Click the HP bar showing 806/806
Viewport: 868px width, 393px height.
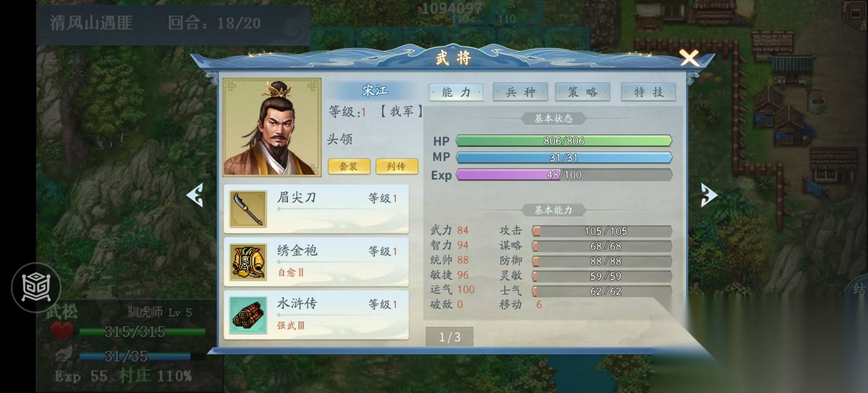coord(564,141)
